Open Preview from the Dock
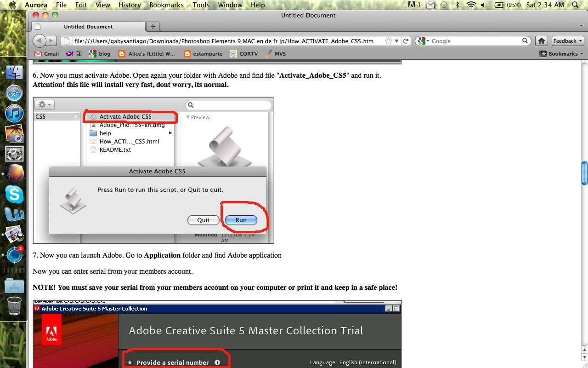Viewport: 588px width, 368px height. pos(14,235)
